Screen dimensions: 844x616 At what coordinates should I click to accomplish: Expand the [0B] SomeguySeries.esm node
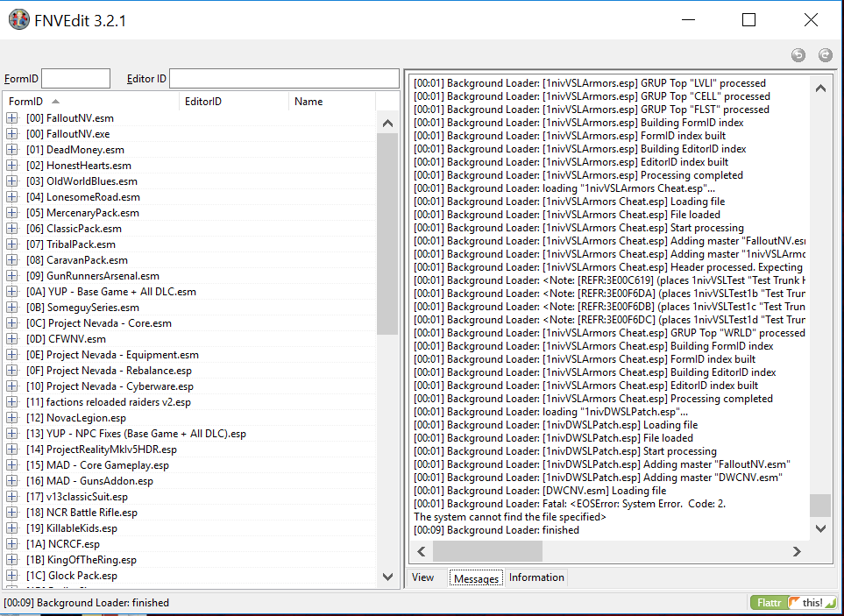pyautogui.click(x=12, y=308)
